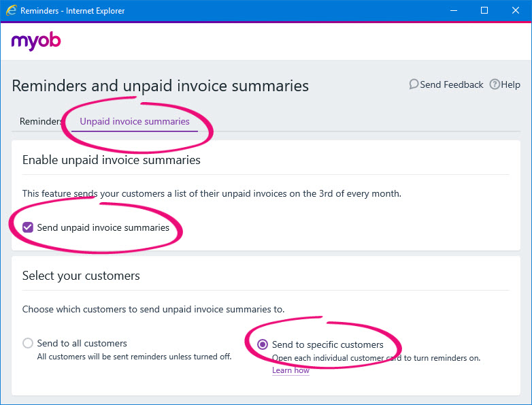Screen dimensions: 532x405
Task: Open the Help text link
Action: click(x=510, y=84)
